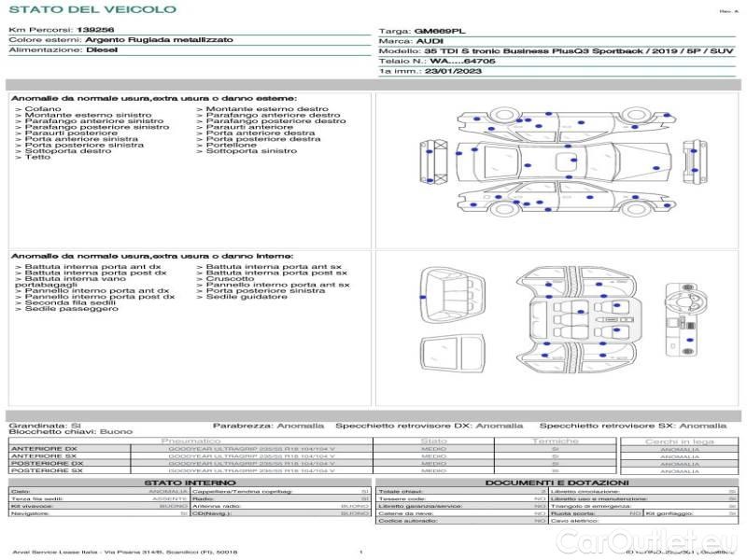Select the Cofano anomaly entry
Image resolution: width=747 pixels, height=560 pixels.
[44, 109]
